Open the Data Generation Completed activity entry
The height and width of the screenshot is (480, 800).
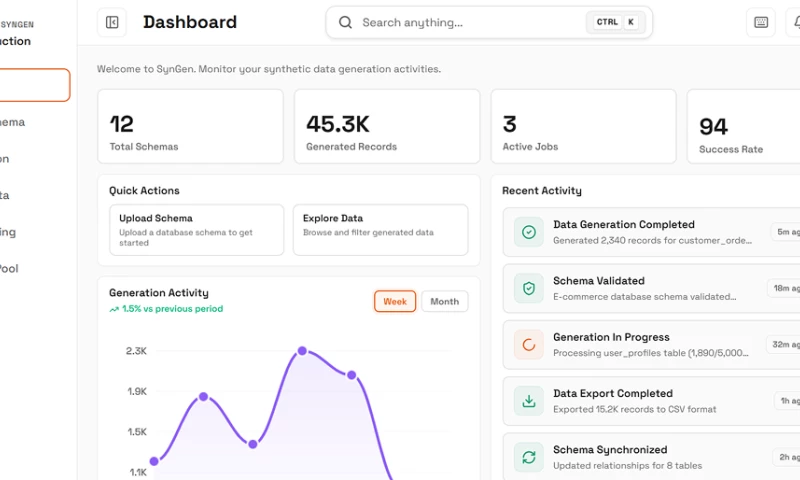tap(651, 232)
